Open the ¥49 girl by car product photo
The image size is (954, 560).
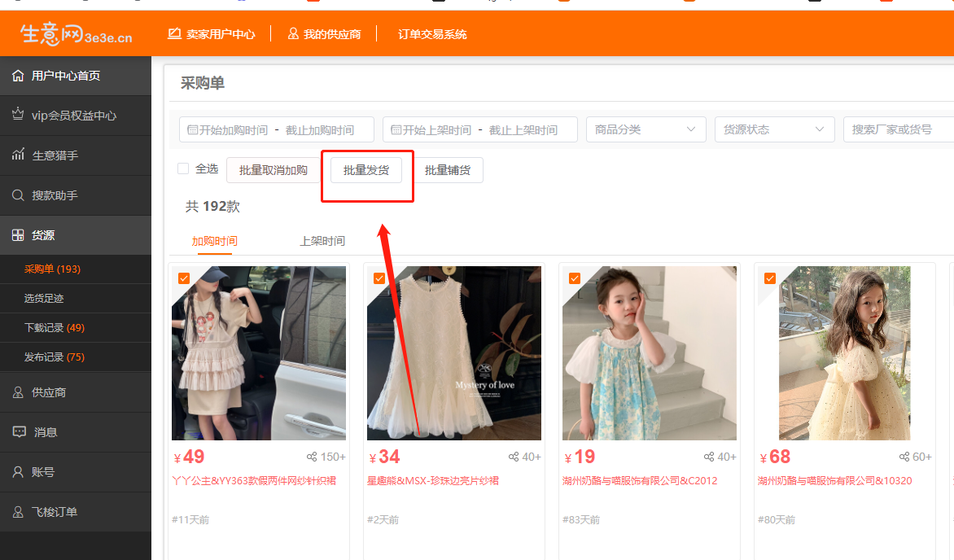point(259,353)
